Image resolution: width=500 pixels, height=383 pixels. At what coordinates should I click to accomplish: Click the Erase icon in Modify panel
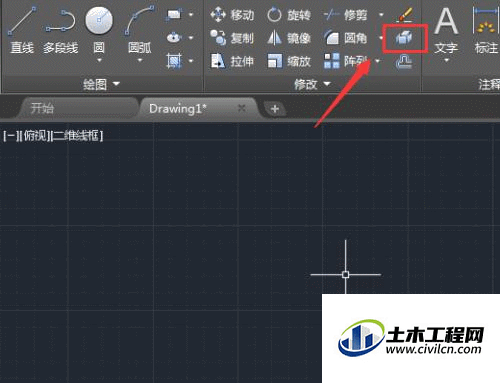point(404,15)
